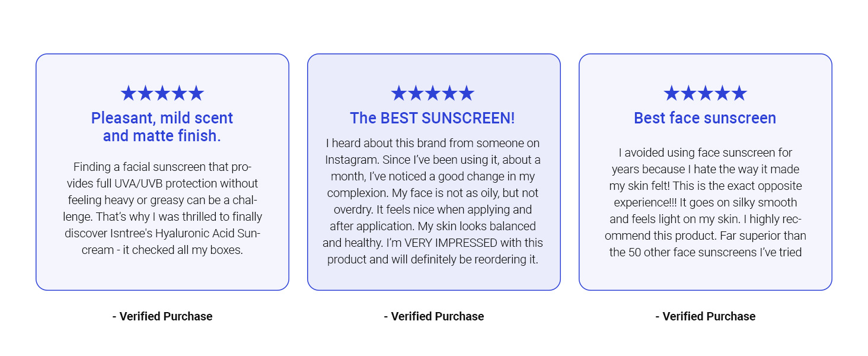Click the Isntree Hyaluronic Acid review text
This screenshot has width=868, height=356.
tap(162, 208)
